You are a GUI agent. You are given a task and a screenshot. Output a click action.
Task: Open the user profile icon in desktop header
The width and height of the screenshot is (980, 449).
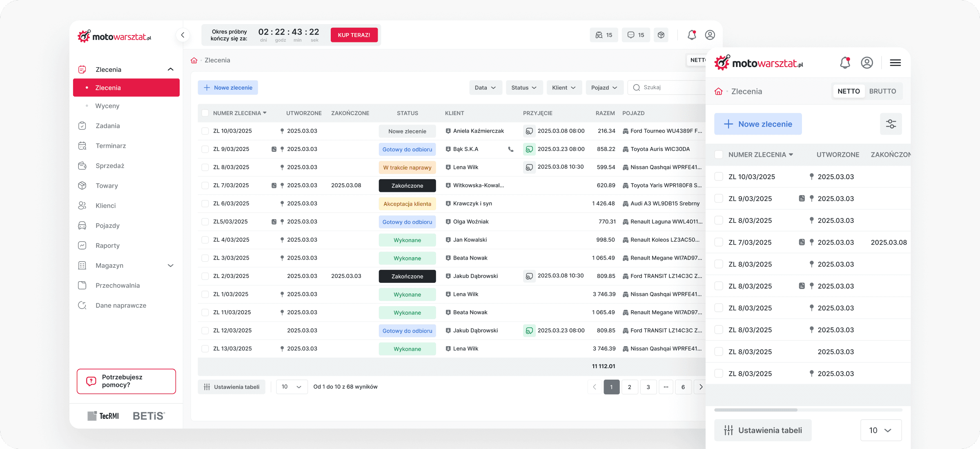pos(710,35)
